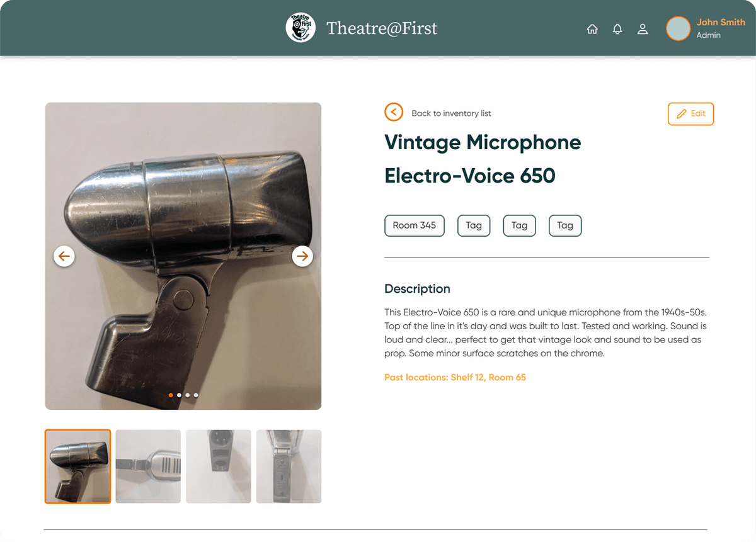Select the Room 345 tag
Image resolution: width=756 pixels, height=542 pixels.
(415, 225)
